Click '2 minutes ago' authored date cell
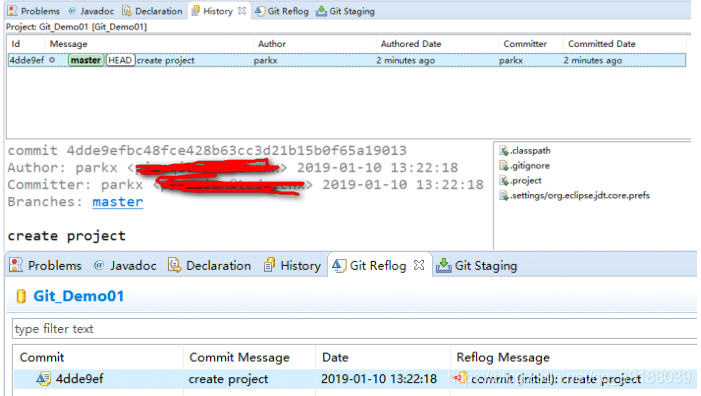The image size is (701, 396). (405, 60)
